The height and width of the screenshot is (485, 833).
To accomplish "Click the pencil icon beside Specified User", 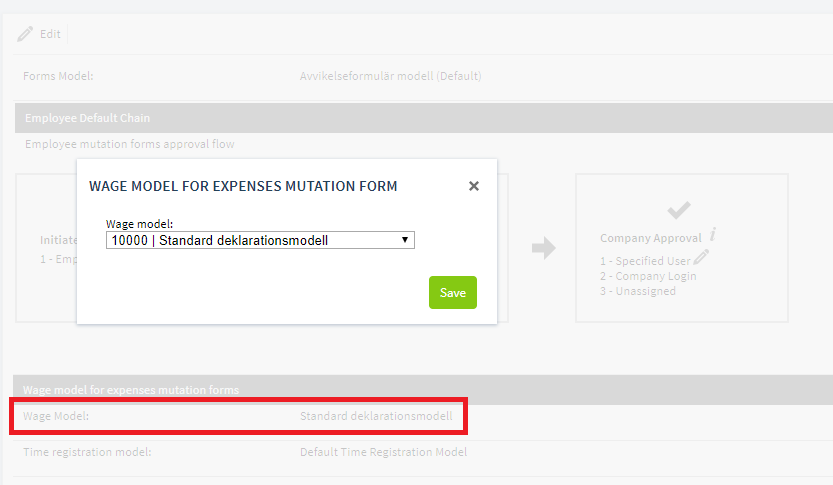I will coord(701,257).
